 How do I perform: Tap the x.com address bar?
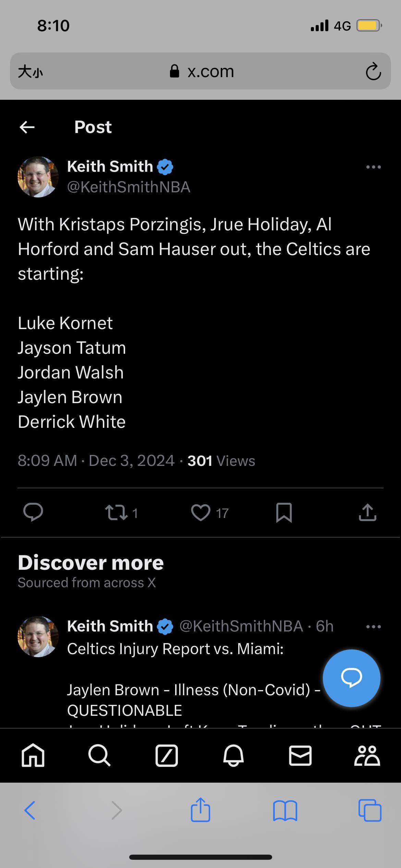202,71
